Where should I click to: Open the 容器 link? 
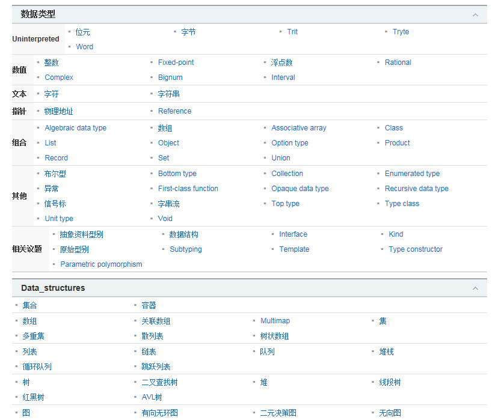[x=149, y=306]
